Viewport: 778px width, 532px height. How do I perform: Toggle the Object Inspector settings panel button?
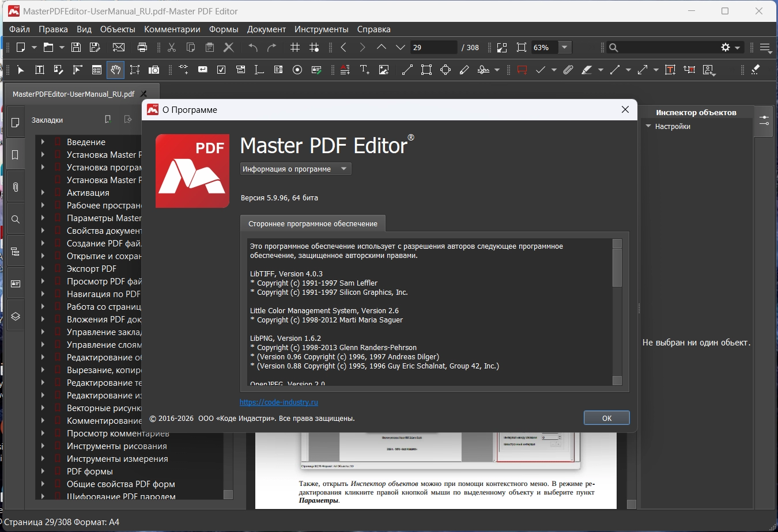764,121
